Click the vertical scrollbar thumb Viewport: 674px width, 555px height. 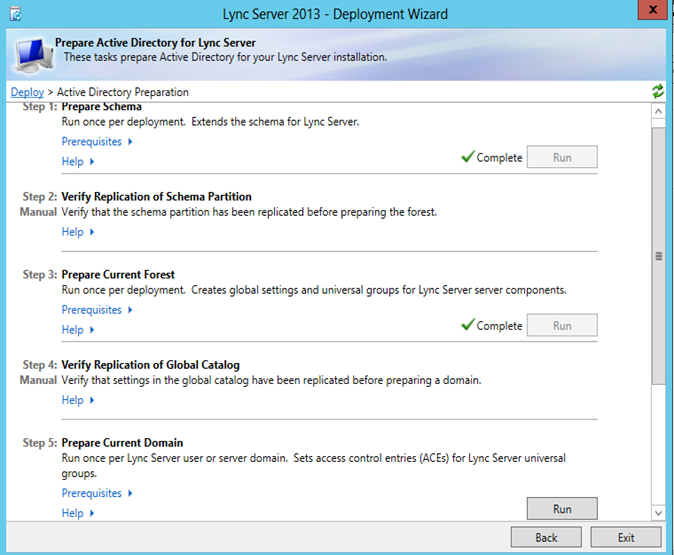click(658, 255)
